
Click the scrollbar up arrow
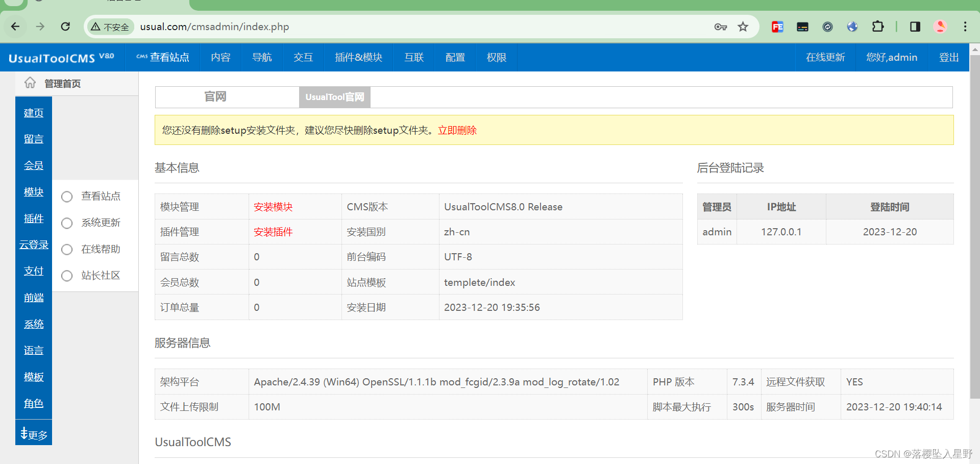974,50
